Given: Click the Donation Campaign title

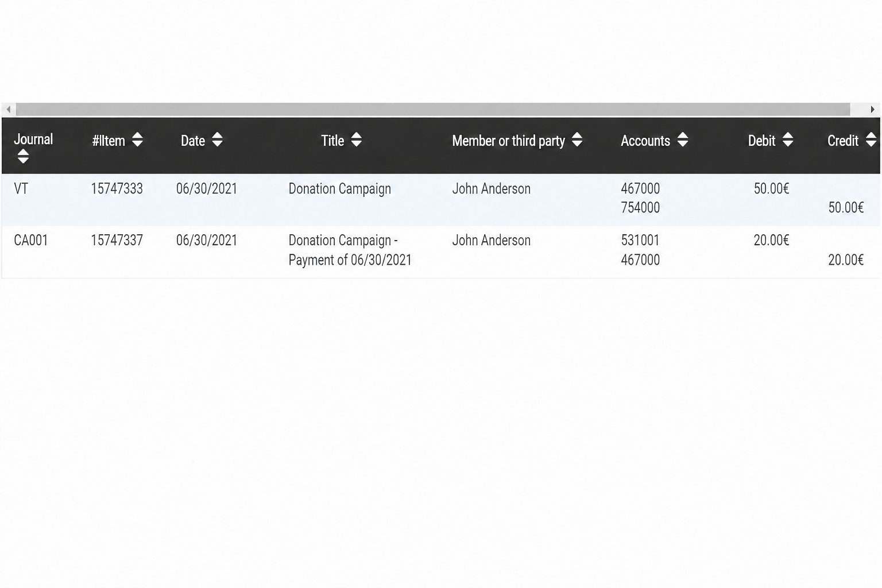Looking at the screenshot, I should pyautogui.click(x=339, y=189).
